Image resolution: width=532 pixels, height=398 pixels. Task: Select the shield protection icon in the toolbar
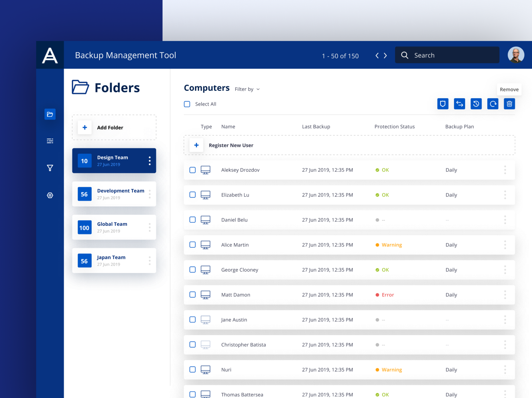pyautogui.click(x=443, y=104)
